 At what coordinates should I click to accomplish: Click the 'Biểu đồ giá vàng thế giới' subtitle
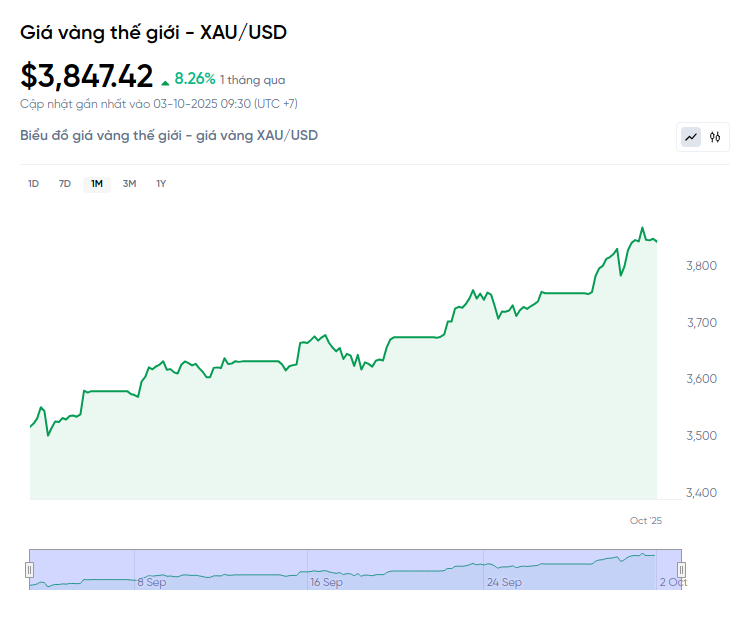point(169,135)
